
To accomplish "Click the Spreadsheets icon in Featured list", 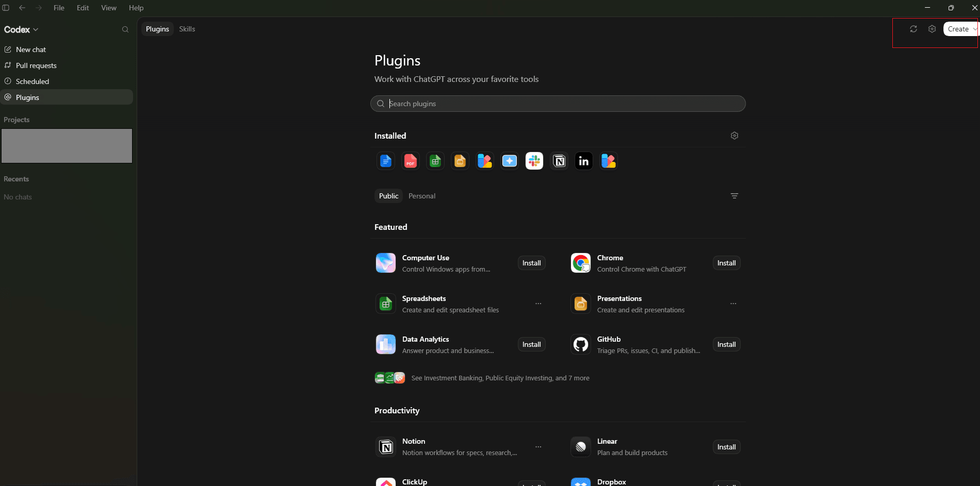I will (386, 304).
